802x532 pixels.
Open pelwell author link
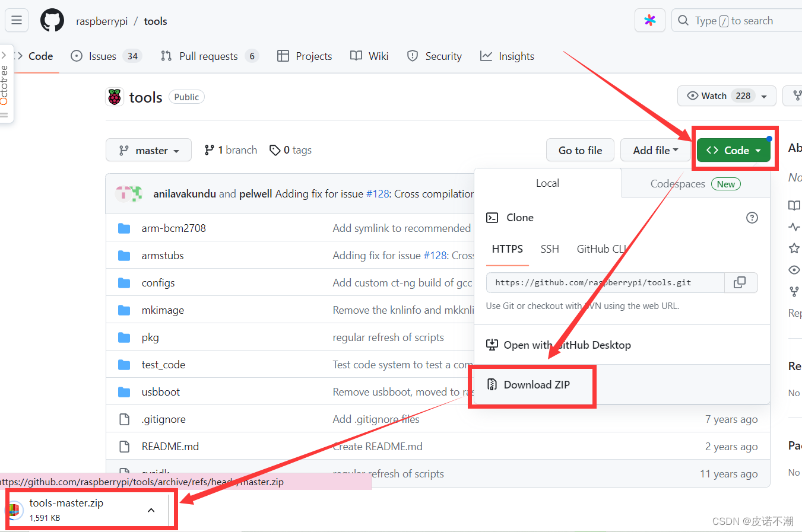click(x=256, y=194)
